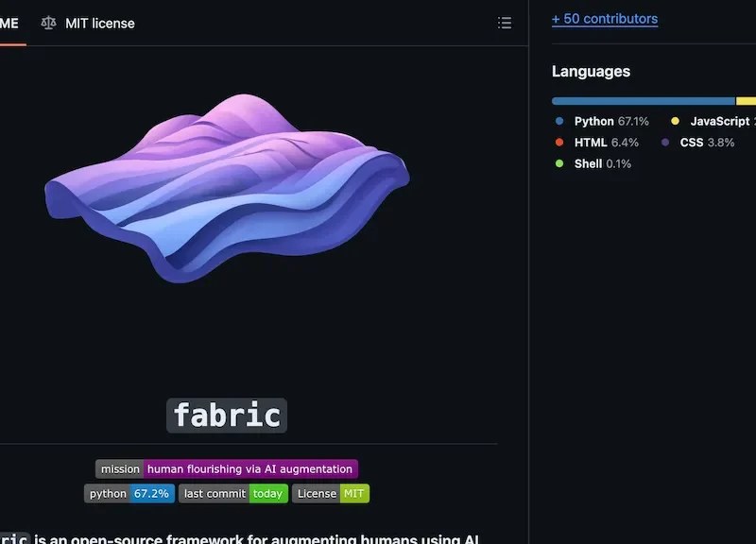This screenshot has width=756, height=544.
Task: Click the green Shell language dot
Action: point(558,163)
